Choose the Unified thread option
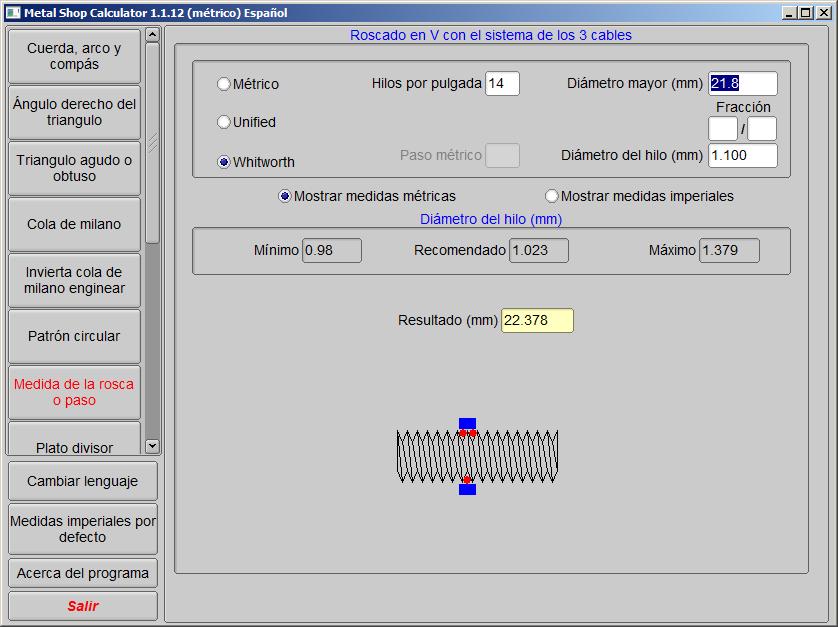838x627 pixels. point(224,122)
